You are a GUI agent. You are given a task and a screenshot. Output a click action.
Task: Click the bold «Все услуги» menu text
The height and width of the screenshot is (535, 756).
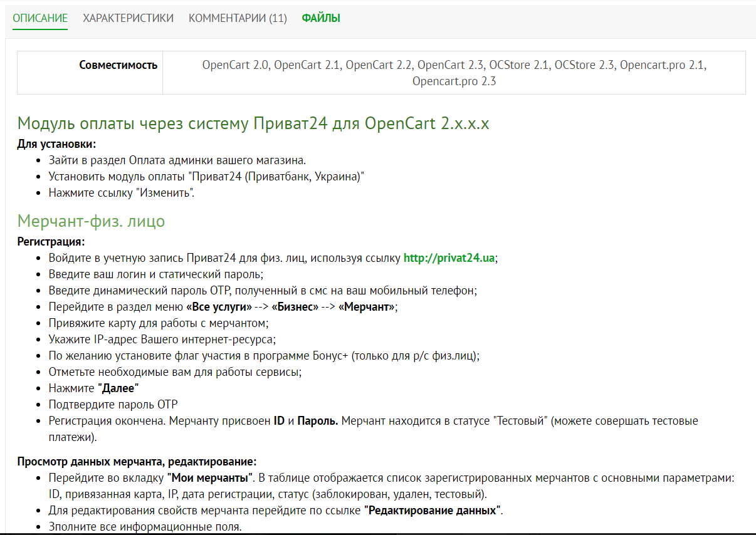(219, 306)
